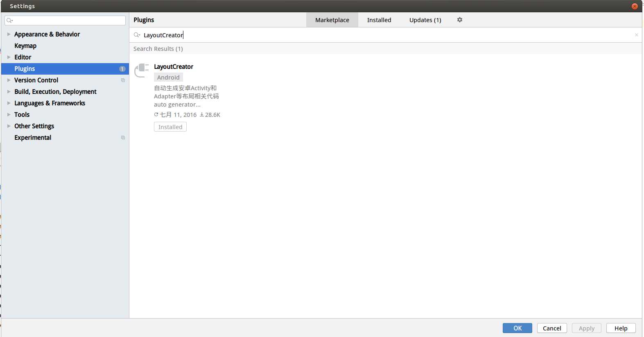
Task: Clear the plugin search field
Action: [x=636, y=35]
